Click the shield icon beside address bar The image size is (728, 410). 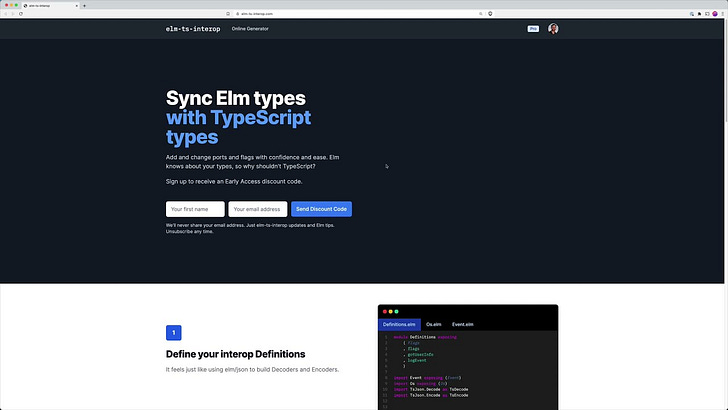(x=490, y=13)
